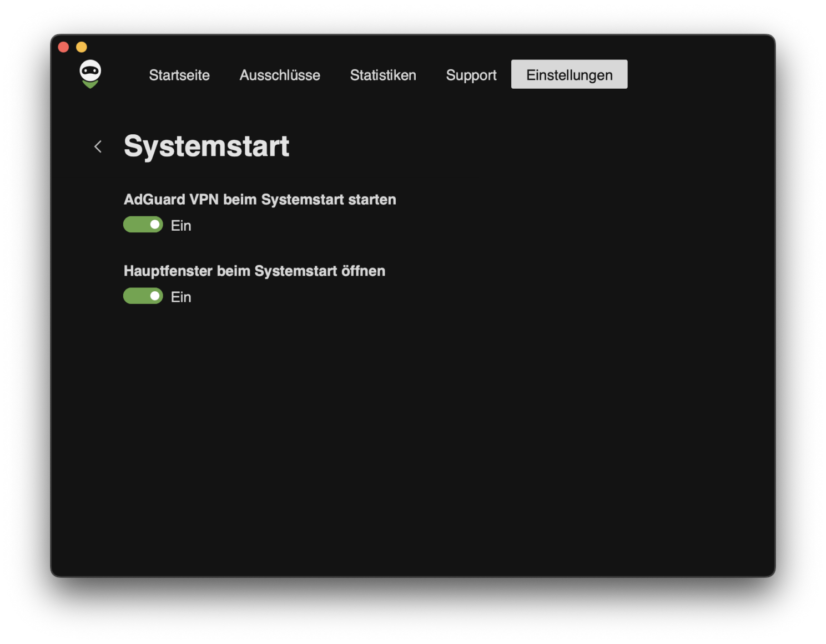Click the AdGuard VPN beim Systemstart starten text

click(x=260, y=199)
